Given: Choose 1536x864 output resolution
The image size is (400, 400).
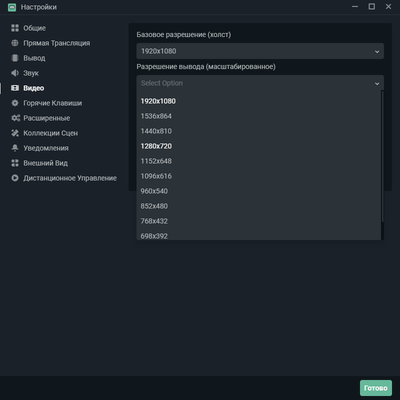Looking at the screenshot, I should pyautogui.click(x=258, y=116).
